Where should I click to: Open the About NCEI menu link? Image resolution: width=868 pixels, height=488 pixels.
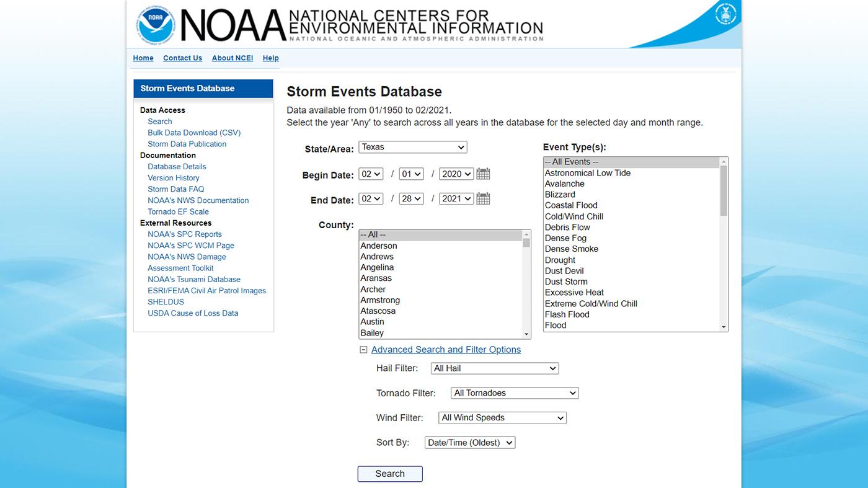point(232,58)
